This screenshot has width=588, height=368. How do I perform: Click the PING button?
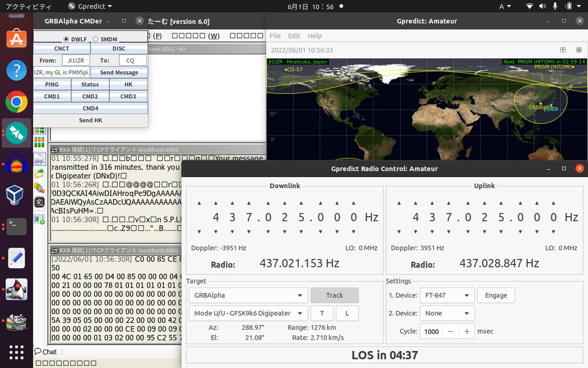[52, 84]
